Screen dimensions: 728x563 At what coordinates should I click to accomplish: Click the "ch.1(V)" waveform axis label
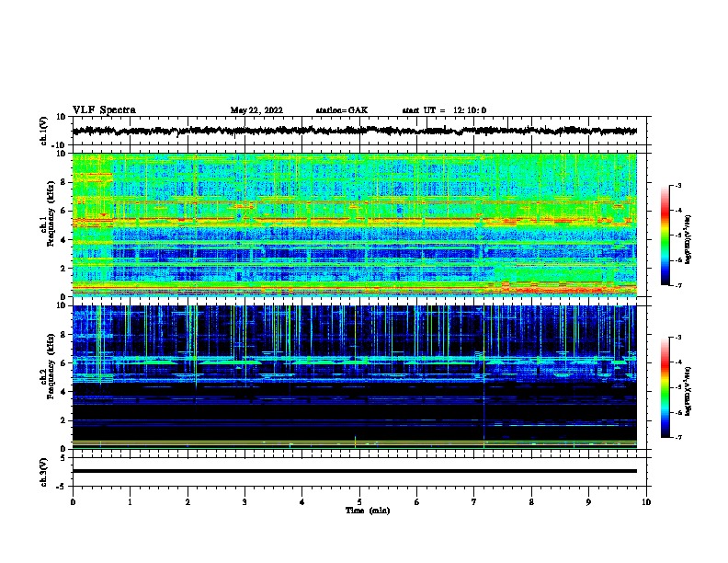click(x=44, y=131)
